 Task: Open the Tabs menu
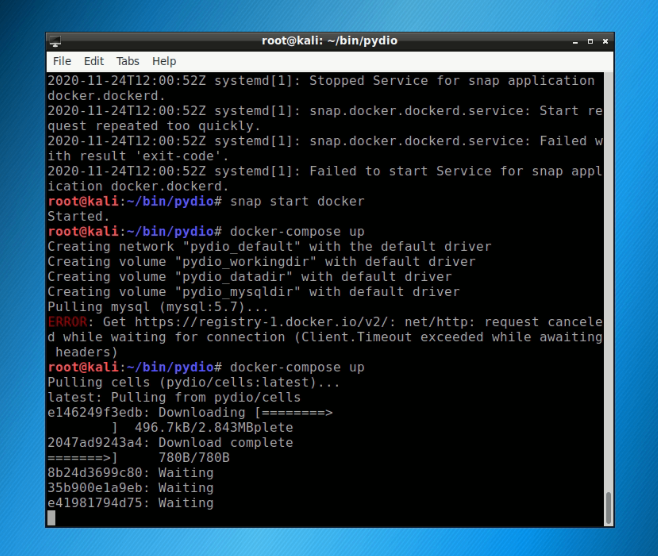pyautogui.click(x=128, y=61)
